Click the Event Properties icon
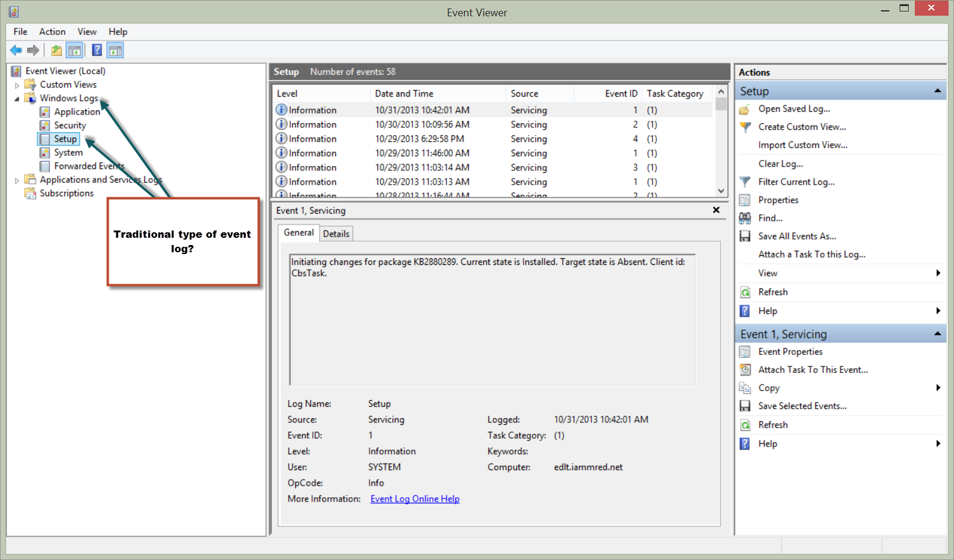This screenshot has width=954, height=560. coord(745,352)
